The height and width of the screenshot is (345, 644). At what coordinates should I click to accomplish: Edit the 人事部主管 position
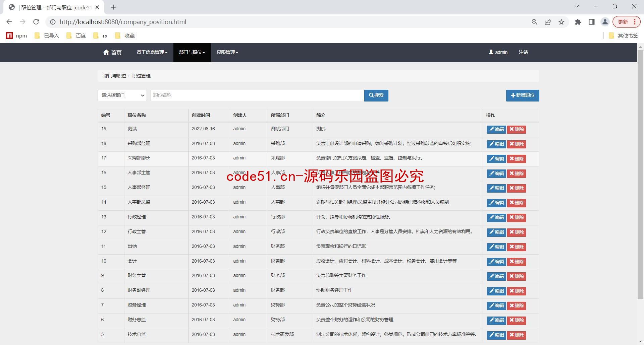pyautogui.click(x=496, y=174)
